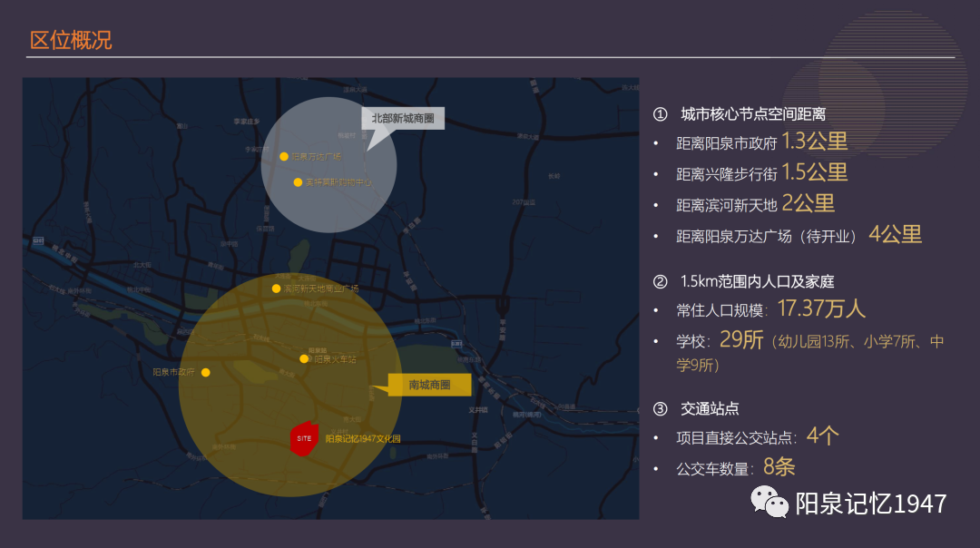Select the yellow dot for 阳泉火车站
This screenshot has height=548, width=980.
(x=304, y=358)
